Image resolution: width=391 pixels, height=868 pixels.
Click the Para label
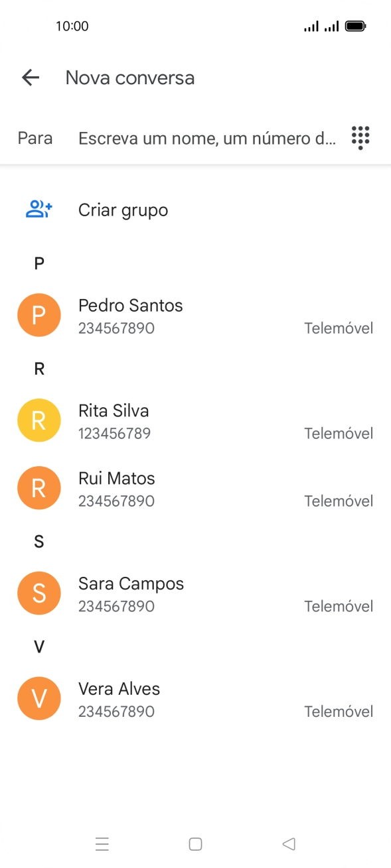[35, 138]
